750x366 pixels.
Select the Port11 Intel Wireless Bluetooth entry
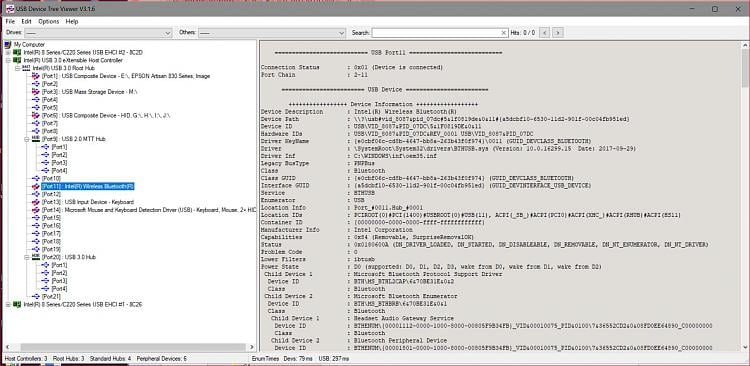coord(88,186)
